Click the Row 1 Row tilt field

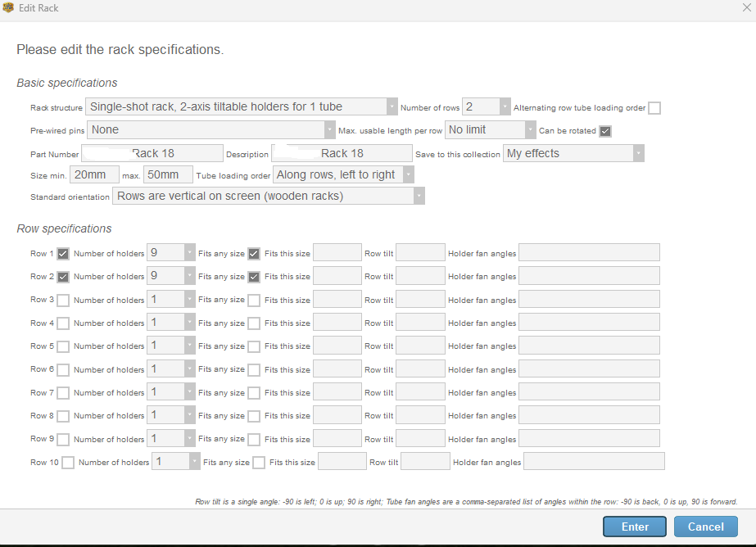point(421,254)
